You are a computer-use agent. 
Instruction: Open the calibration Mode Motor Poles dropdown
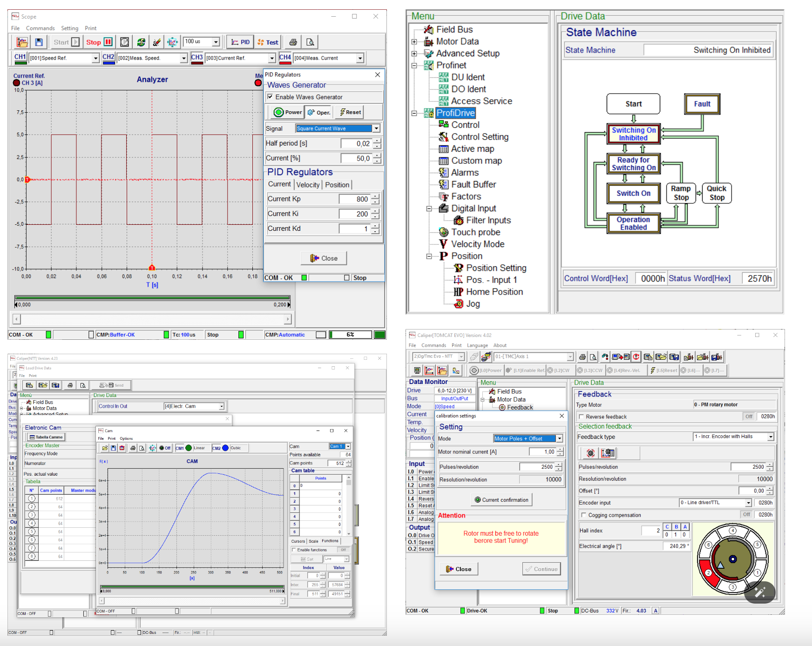click(x=560, y=438)
